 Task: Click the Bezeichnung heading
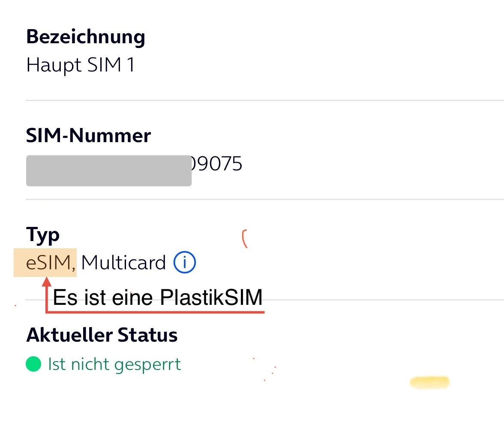(86, 37)
